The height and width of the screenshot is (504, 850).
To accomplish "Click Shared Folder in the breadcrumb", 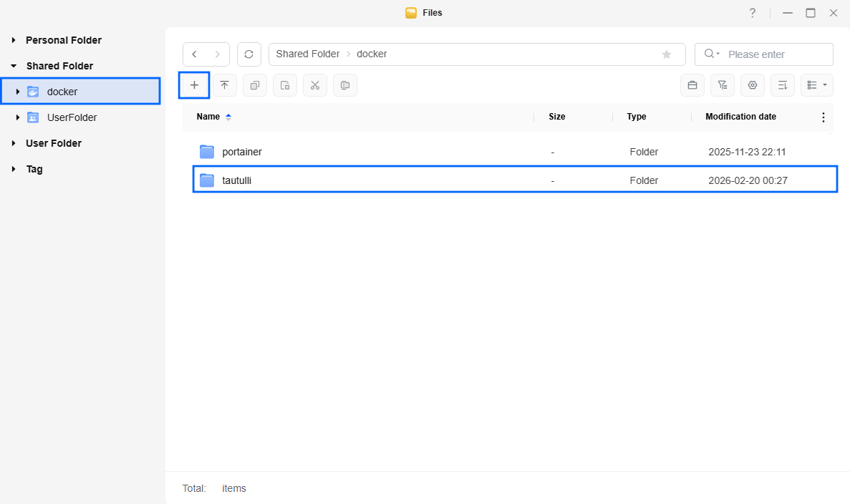I will click(307, 54).
